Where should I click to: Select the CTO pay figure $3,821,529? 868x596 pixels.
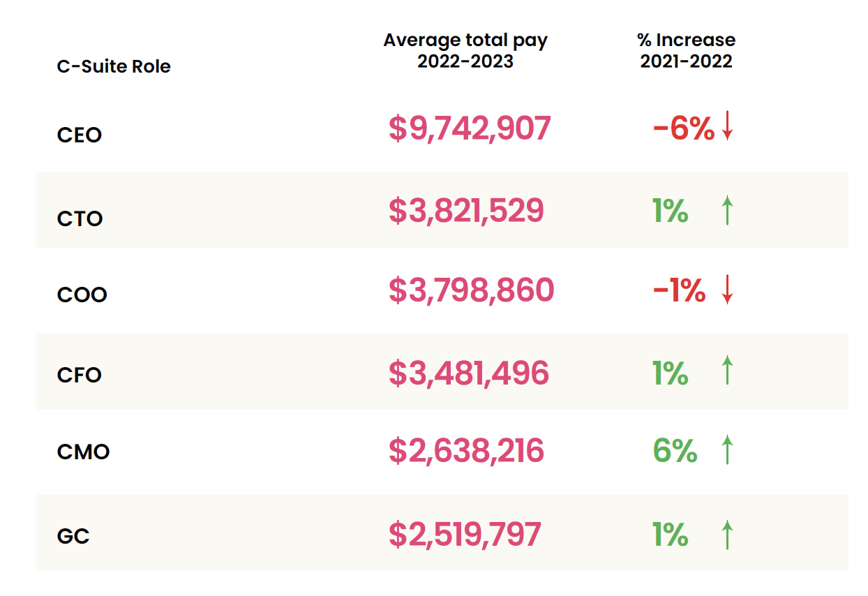[x=466, y=211]
